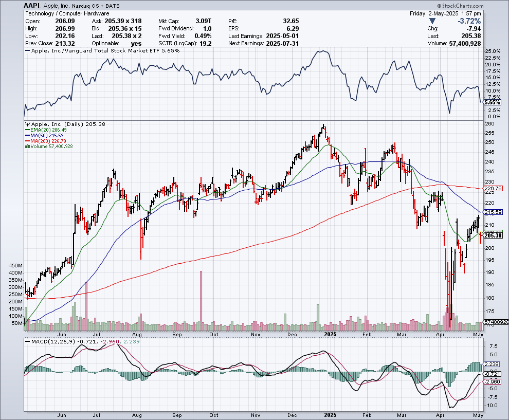The width and height of the screenshot is (509, 420).
Task: Click the 2025 year label on price axis
Action: pos(330,334)
